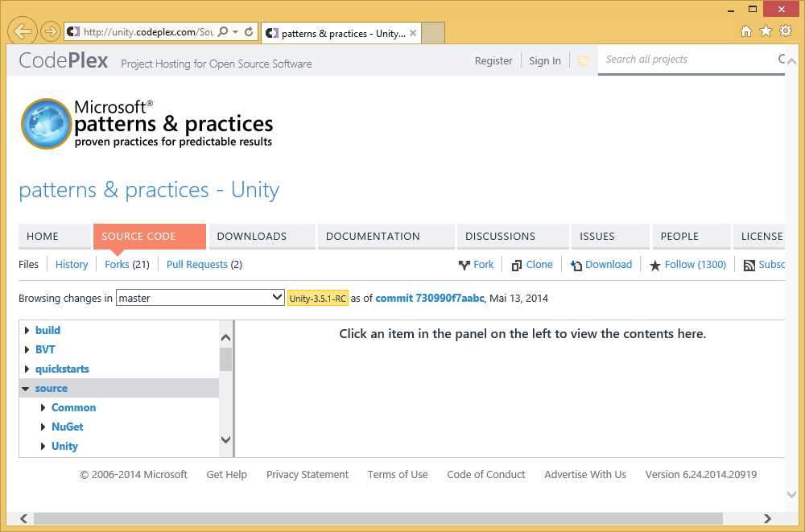Switch to the DOWNLOADS tab
The image size is (805, 532).
[250, 236]
